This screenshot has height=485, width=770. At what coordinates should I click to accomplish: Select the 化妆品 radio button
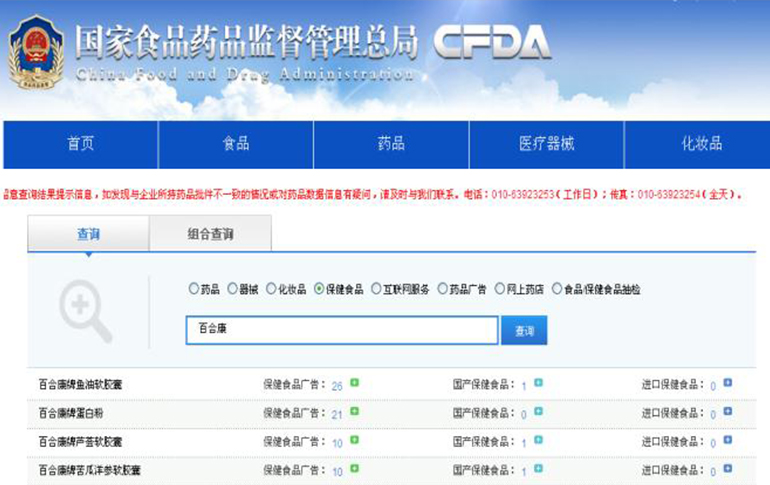click(x=271, y=289)
